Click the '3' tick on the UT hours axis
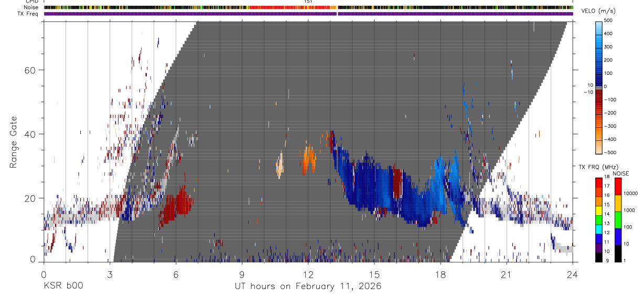 pyautogui.click(x=110, y=274)
